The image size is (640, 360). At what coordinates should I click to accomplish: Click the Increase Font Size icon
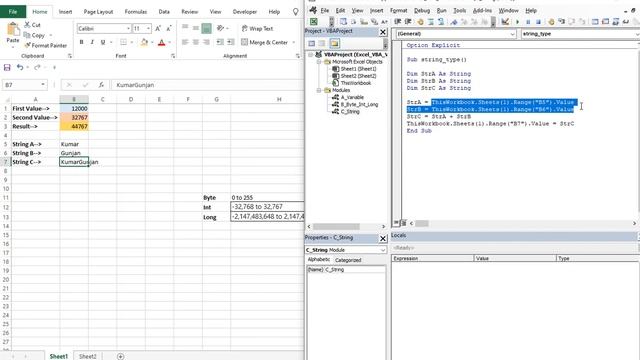158,29
